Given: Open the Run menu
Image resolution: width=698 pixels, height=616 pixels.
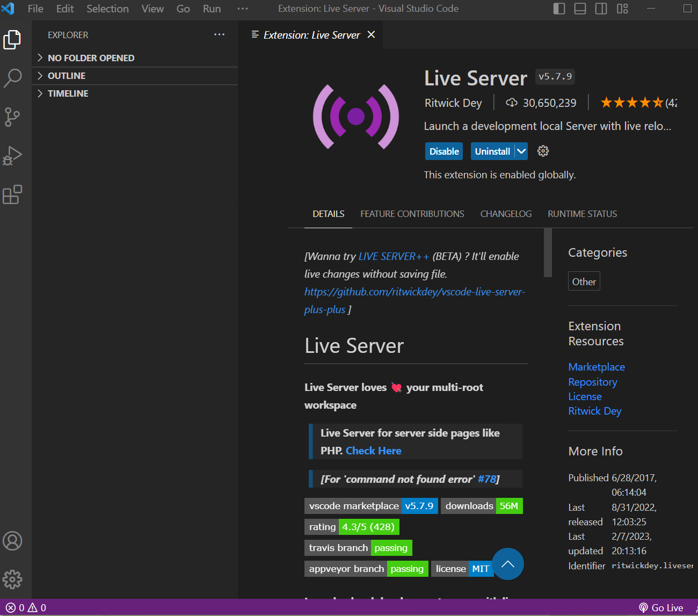Looking at the screenshot, I should (x=212, y=9).
